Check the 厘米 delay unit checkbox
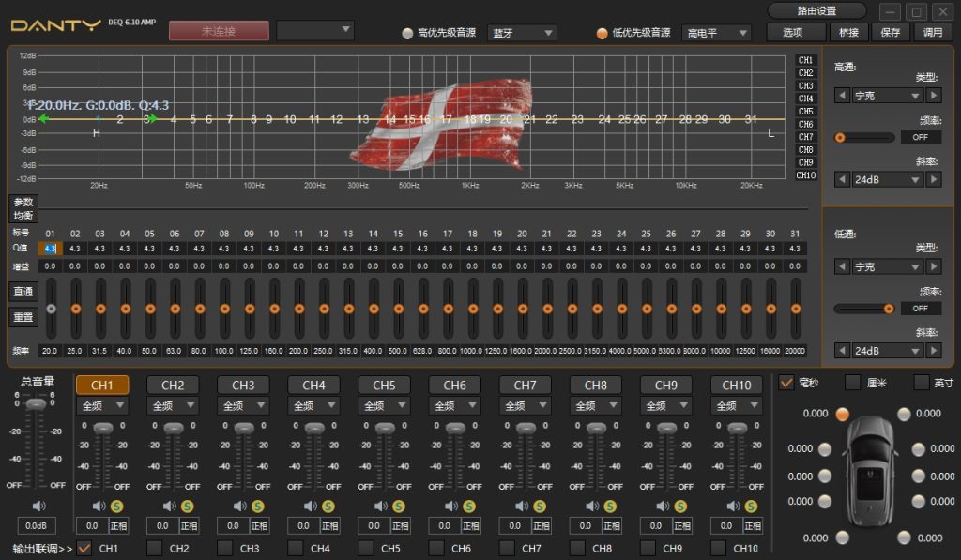Screen dimensions: 961x560 coord(852,383)
